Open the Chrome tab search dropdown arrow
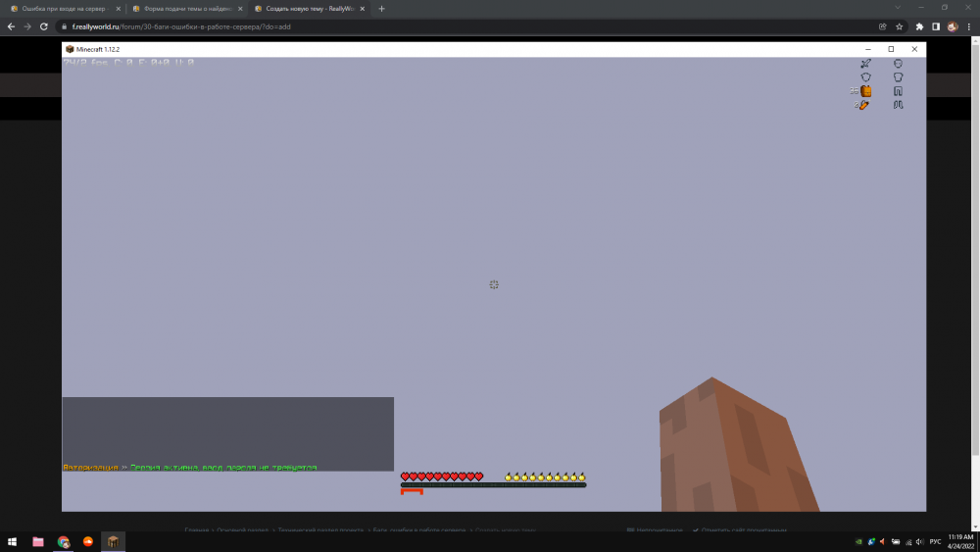Viewport: 980px width, 552px height. 898,8
